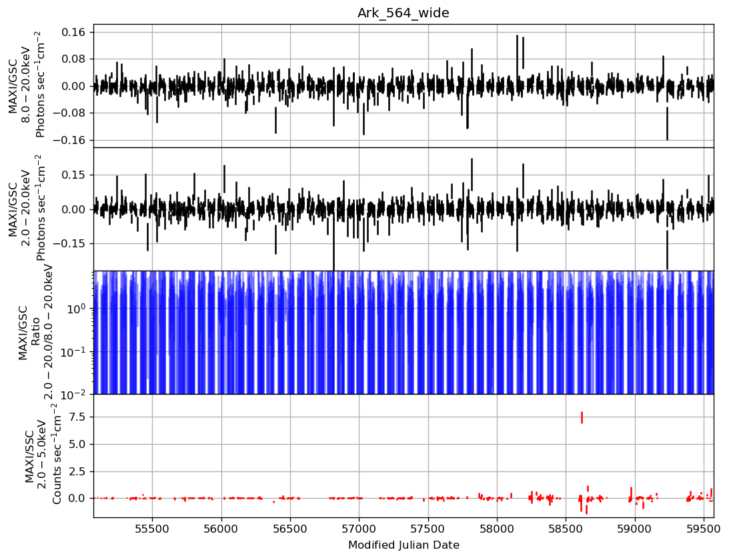
Task: Click the plot title Ark_564_wide
Action: (403, 13)
